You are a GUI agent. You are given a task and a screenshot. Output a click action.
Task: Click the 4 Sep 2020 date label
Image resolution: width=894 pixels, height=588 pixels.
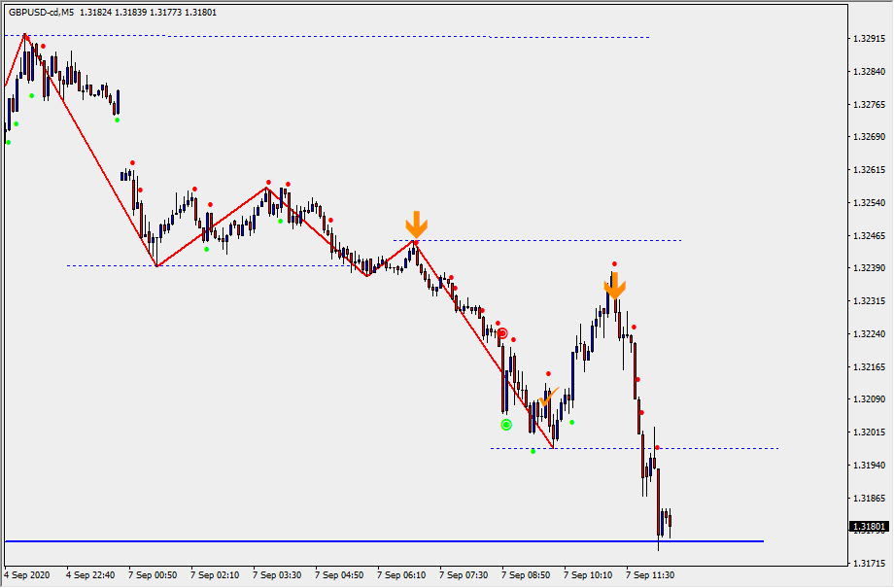coord(26,574)
